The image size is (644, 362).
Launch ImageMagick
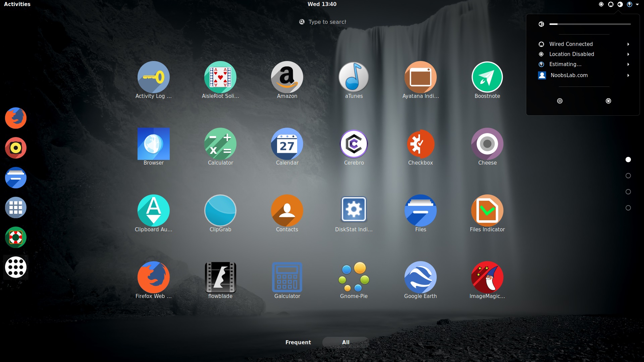coord(487,280)
